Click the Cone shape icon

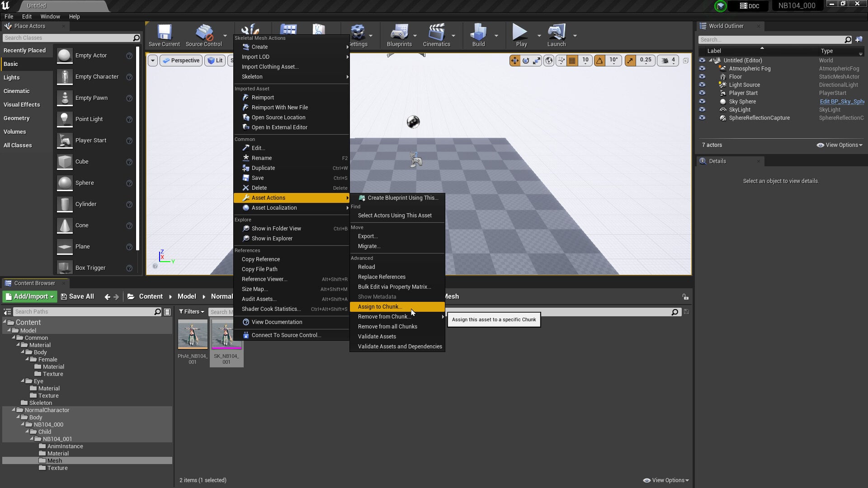(65, 225)
